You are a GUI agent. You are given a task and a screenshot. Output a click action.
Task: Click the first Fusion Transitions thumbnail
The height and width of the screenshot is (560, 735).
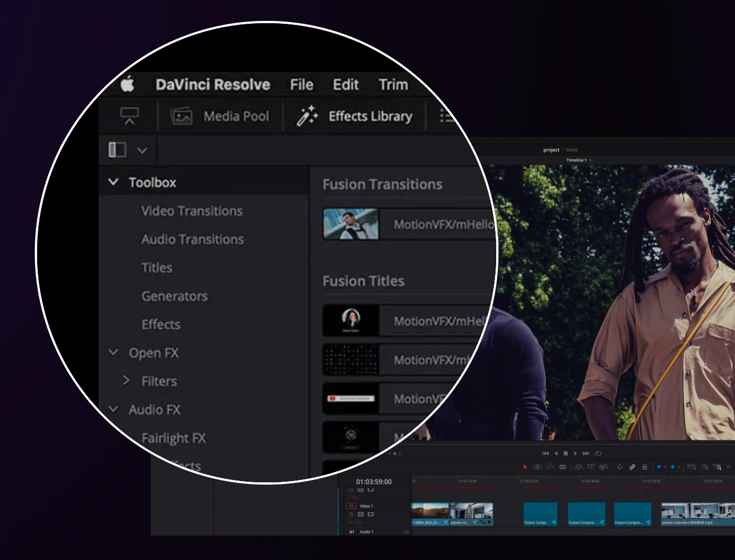coord(351,224)
